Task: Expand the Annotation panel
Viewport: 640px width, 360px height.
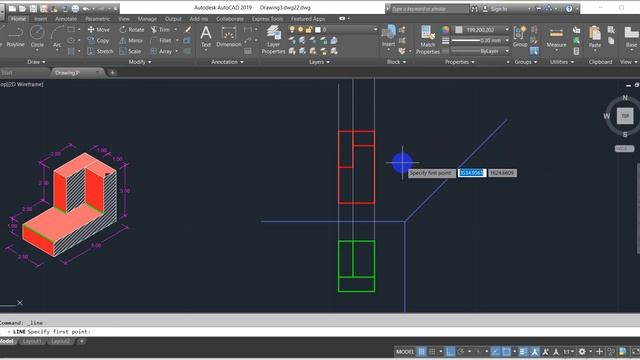Action: (x=227, y=62)
